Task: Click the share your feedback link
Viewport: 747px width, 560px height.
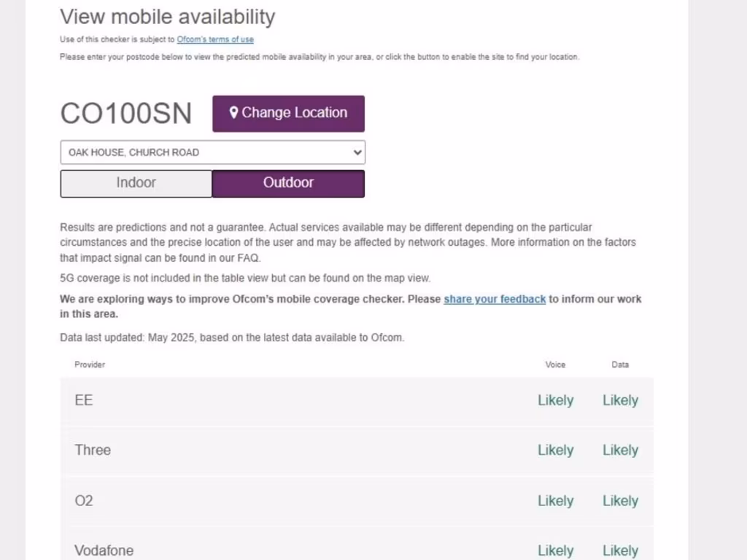Action: (x=495, y=299)
